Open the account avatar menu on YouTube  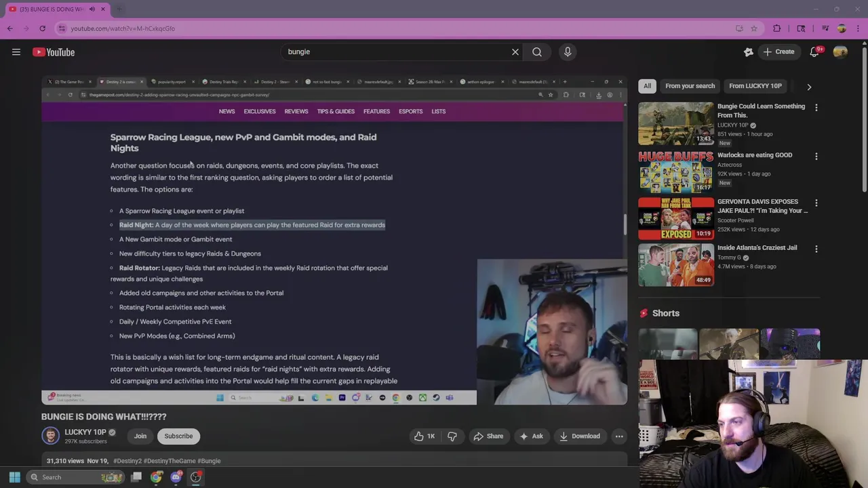coord(840,52)
